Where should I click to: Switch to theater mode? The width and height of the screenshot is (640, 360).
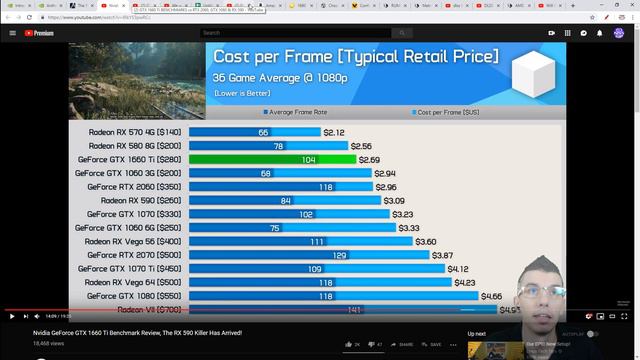(612, 316)
